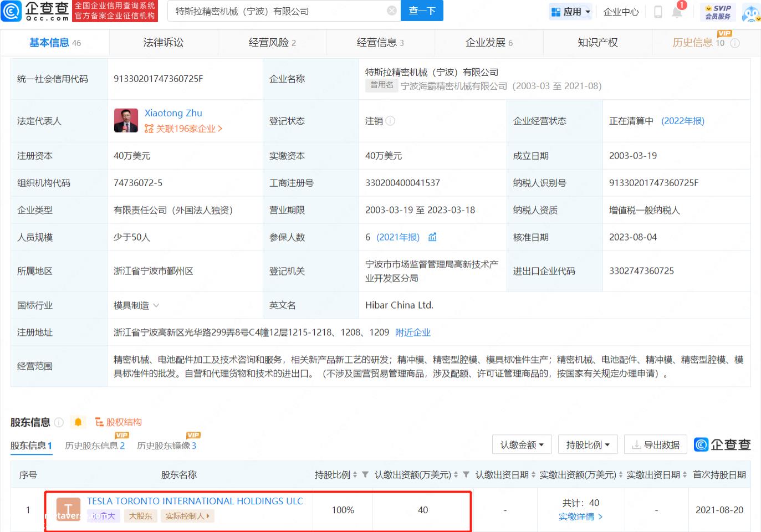Image resolution: width=761 pixels, height=532 pixels.
Task: Select credit code 91330201747360725F text
Action: pyautogui.click(x=159, y=79)
